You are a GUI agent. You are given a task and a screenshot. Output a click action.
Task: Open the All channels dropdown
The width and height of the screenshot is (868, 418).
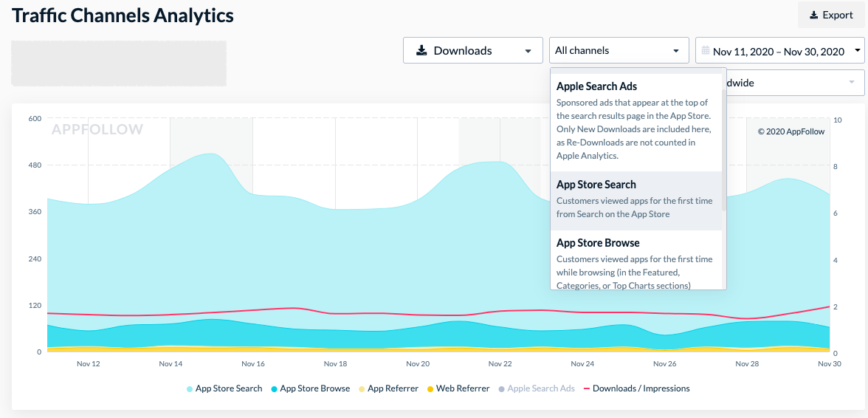click(x=619, y=50)
